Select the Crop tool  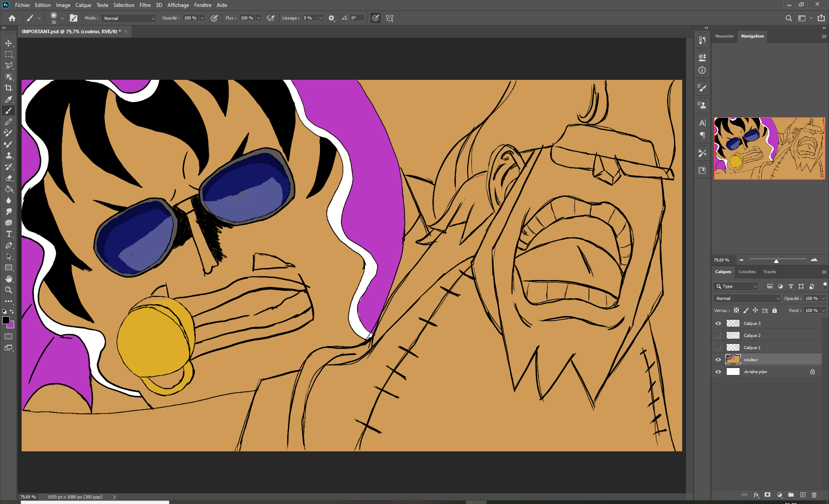(9, 88)
